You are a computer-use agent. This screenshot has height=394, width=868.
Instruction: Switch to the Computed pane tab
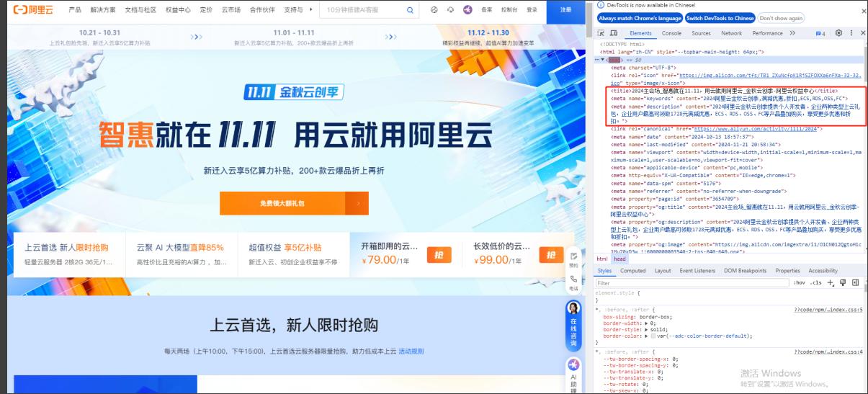point(633,271)
